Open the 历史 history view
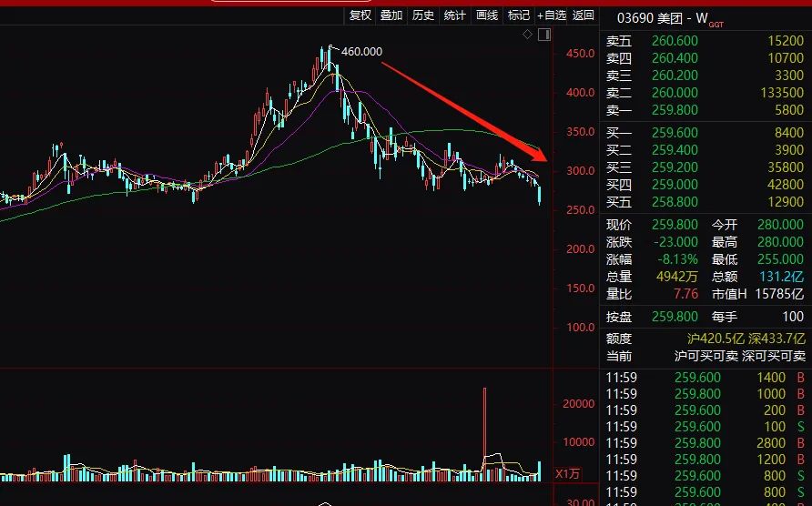Screen dimensions: 812x506 point(423,15)
